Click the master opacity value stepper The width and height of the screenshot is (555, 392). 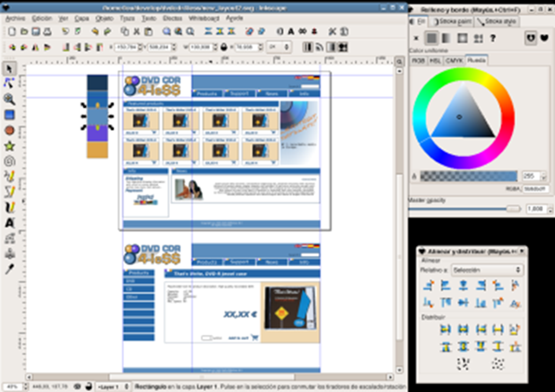click(550, 209)
